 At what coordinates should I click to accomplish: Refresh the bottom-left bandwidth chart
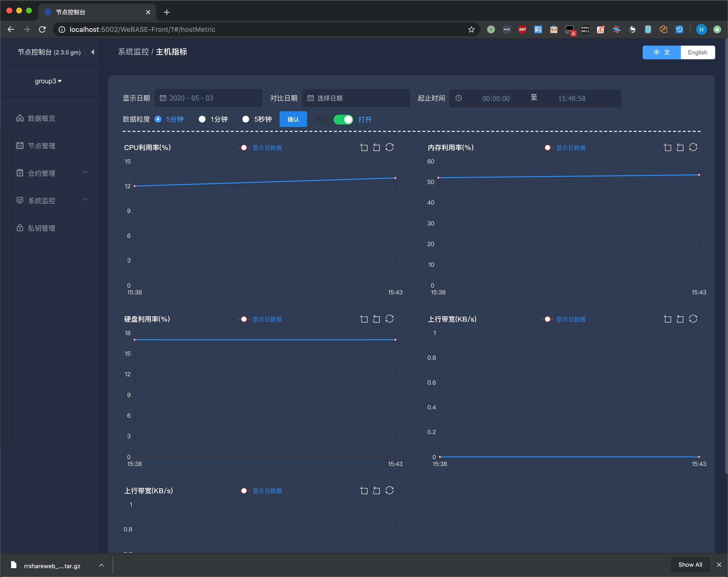click(389, 491)
